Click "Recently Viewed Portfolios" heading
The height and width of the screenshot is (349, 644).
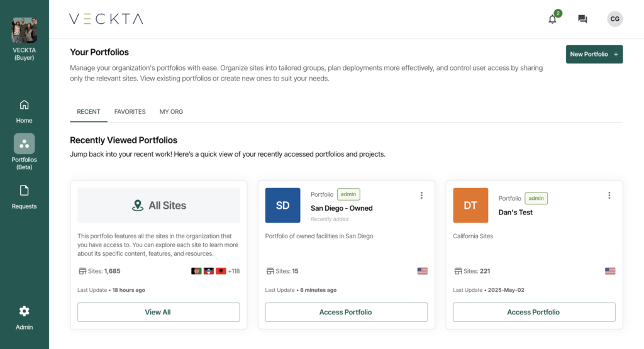(x=124, y=140)
